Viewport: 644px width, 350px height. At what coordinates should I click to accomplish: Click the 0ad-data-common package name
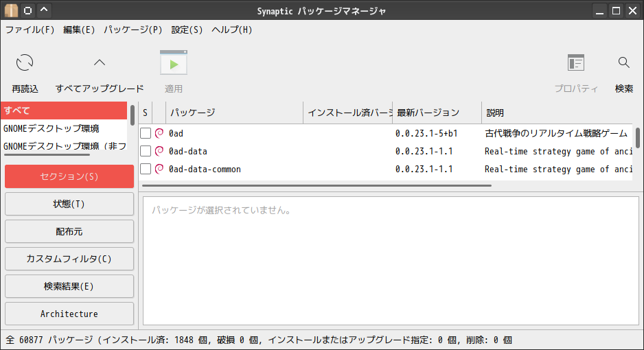tap(205, 169)
